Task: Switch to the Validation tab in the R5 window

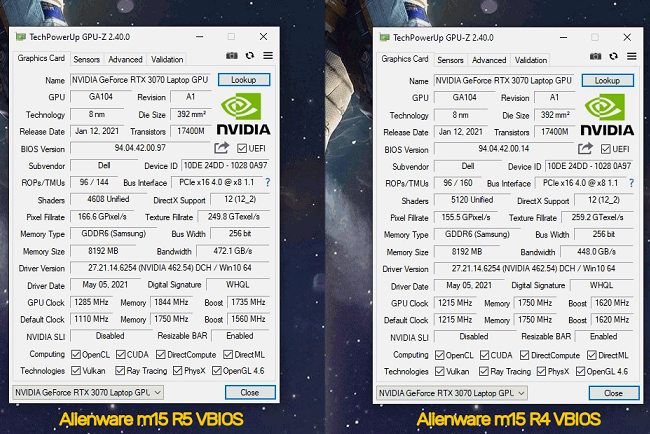Action: pyautogui.click(x=167, y=59)
